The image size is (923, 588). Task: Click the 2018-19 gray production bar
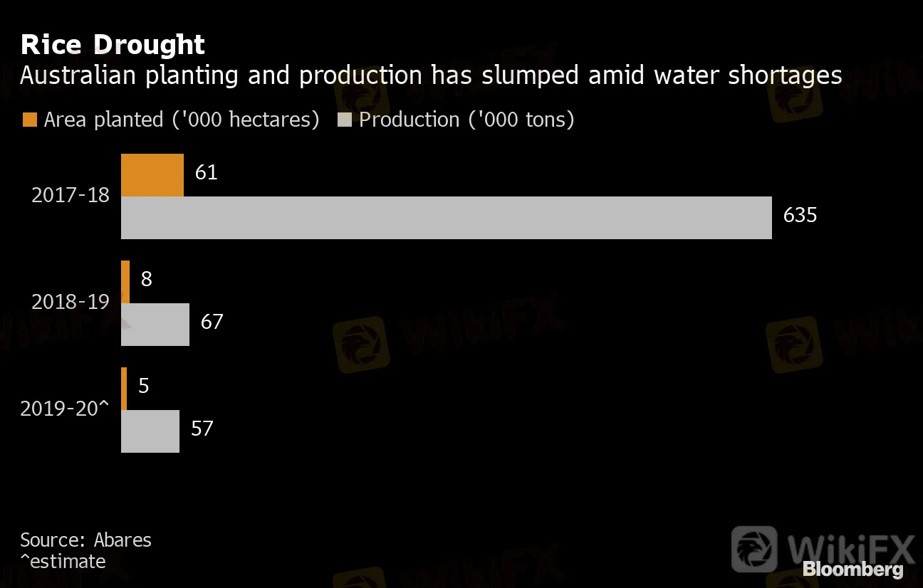[x=155, y=325]
